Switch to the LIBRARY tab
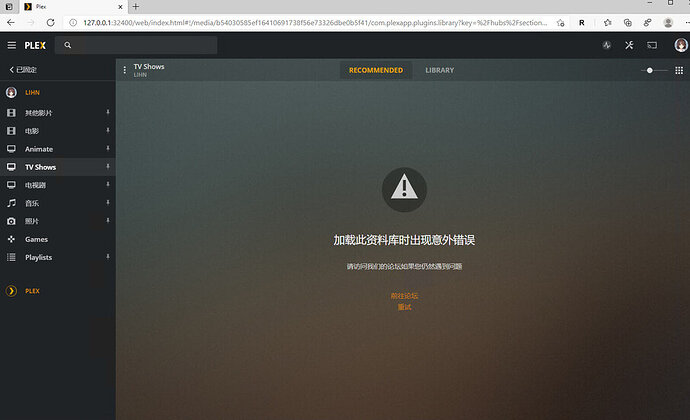The height and width of the screenshot is (420, 690). [440, 70]
